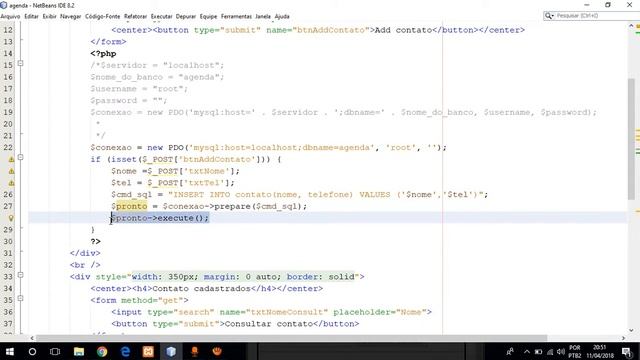Viewport: 640px width, 360px height.
Task: Click the 'txtNomeConsult' attribute on line 36
Action: click(x=287, y=312)
